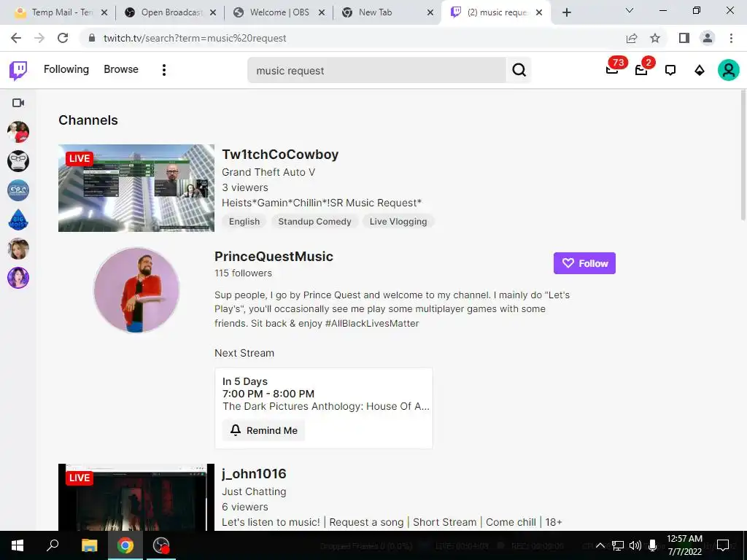
Task: Select the English tag
Action: [244, 222]
